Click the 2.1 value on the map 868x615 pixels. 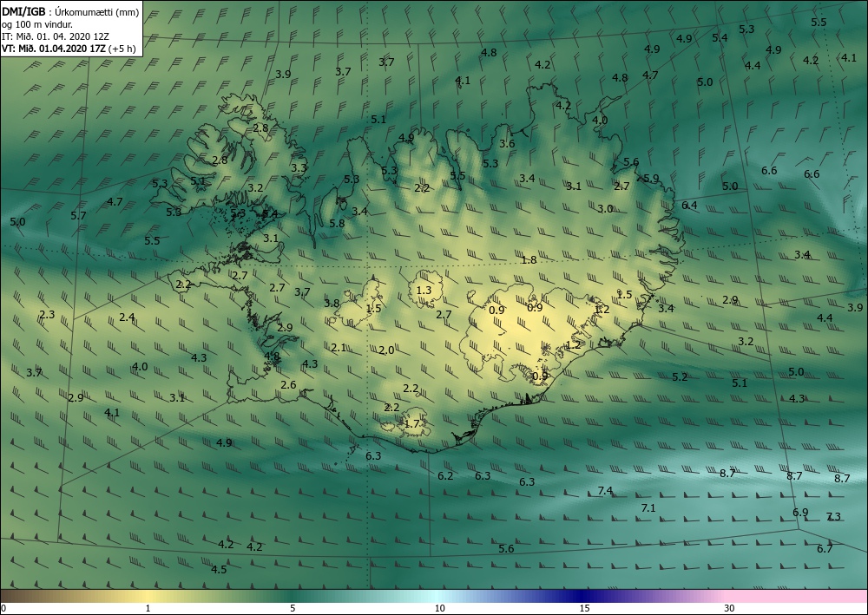pos(339,348)
